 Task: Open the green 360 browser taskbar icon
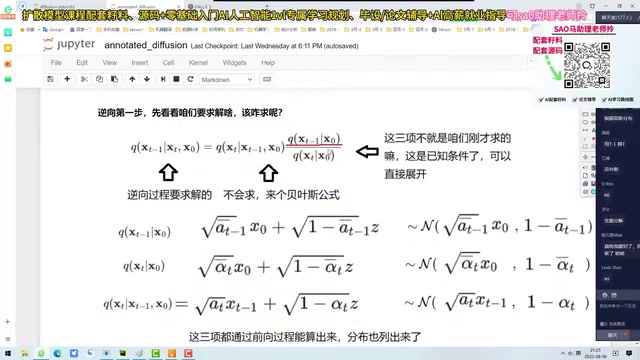point(41,353)
